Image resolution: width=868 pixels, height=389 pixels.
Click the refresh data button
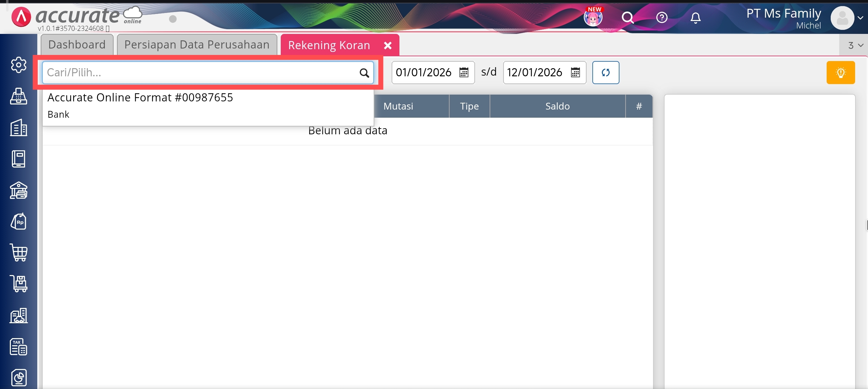pyautogui.click(x=605, y=73)
